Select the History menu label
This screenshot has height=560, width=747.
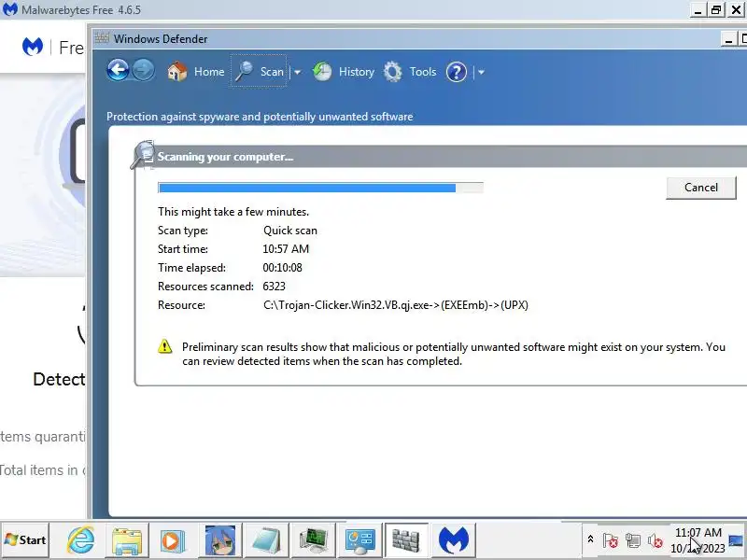357,72
